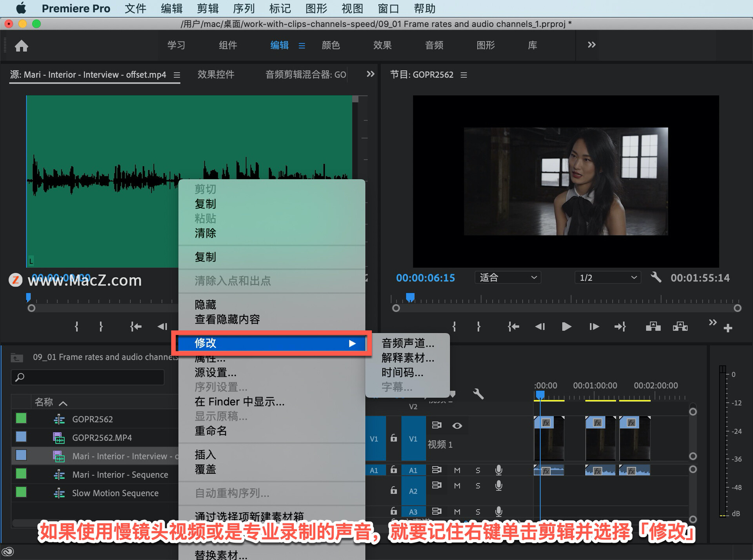Click the project panel search field

click(88, 377)
